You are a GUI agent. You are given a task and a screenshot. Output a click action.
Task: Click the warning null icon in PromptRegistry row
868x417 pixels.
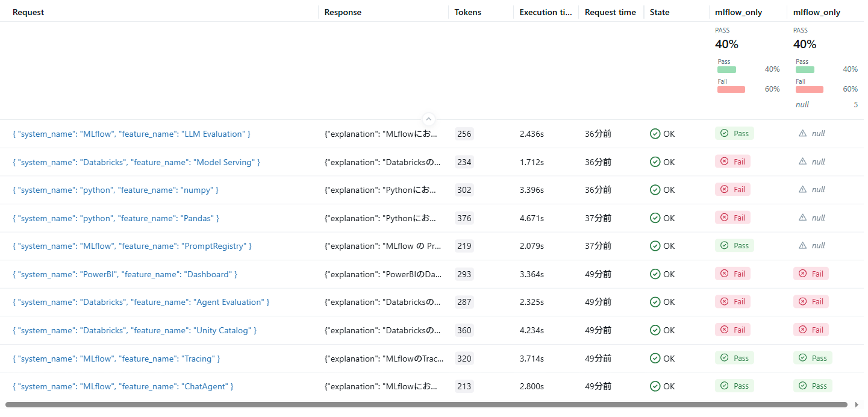802,245
